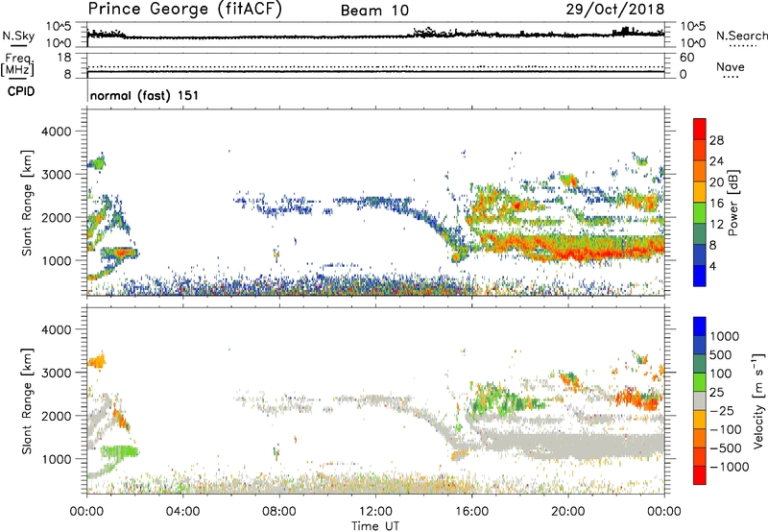Click the "4" tick on the Power colorbar
Screen dimensions: 768x532
pos(712,267)
